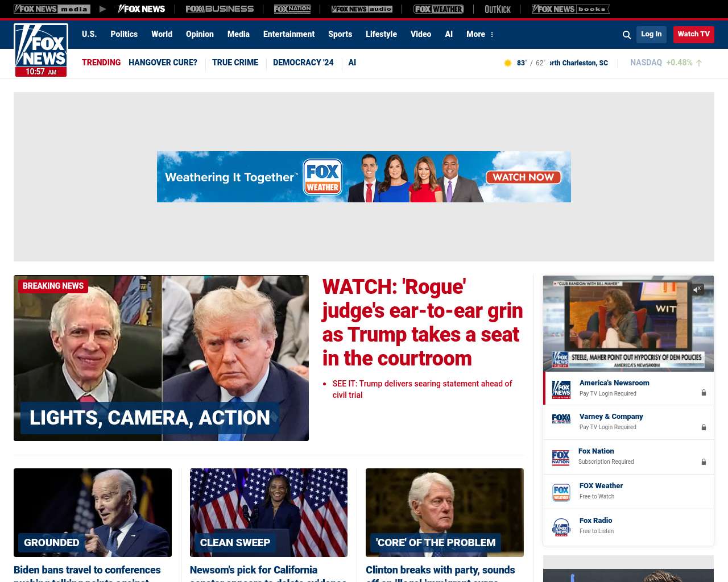Open the Opinion section
The width and height of the screenshot is (728, 582).
pos(200,34)
